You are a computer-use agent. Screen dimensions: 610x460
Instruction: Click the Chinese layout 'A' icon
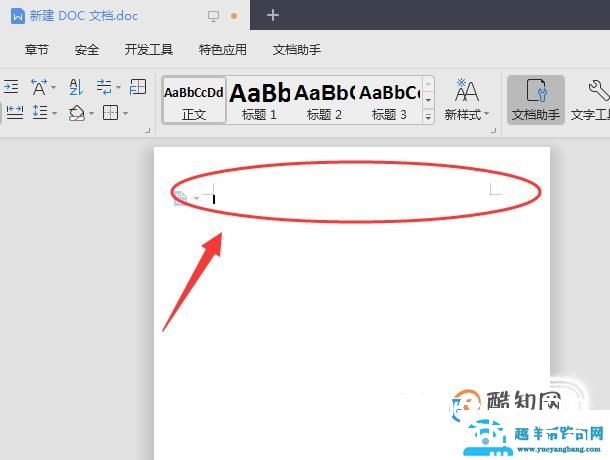point(40,87)
